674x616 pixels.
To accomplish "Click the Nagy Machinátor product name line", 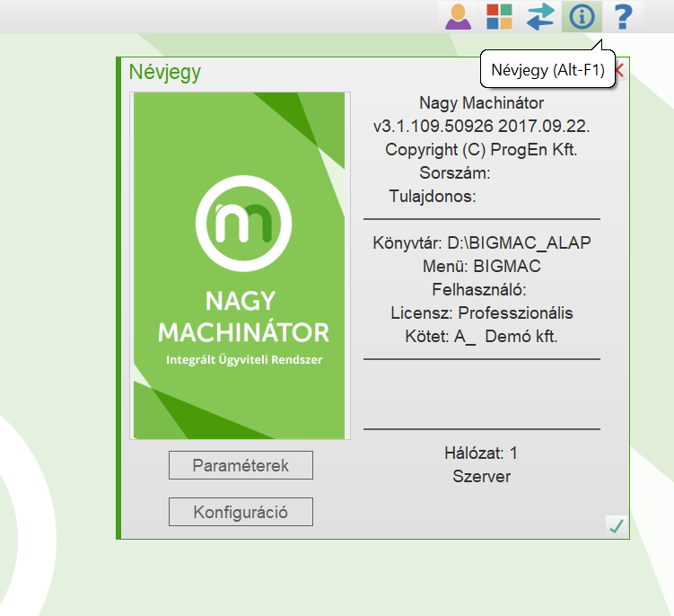I will pos(481,103).
